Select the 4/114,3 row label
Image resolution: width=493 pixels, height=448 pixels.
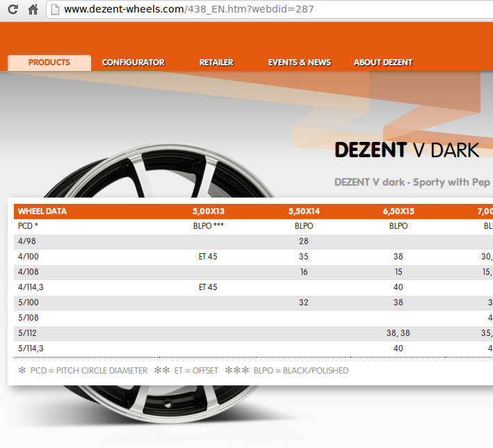31,287
